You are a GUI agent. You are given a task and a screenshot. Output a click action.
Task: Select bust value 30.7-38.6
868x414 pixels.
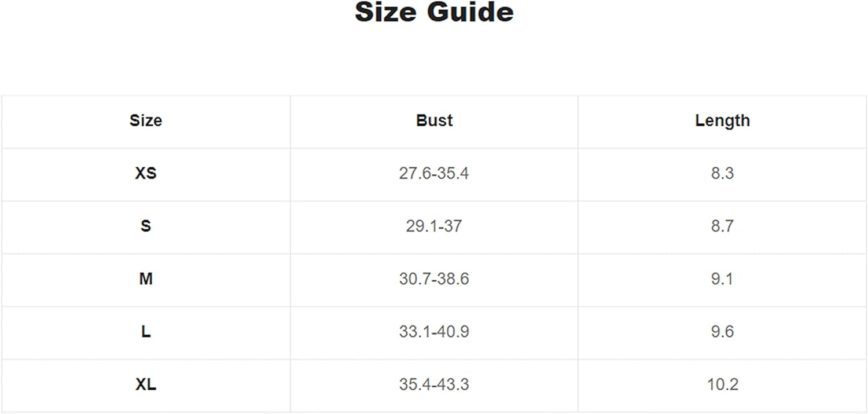tap(434, 279)
